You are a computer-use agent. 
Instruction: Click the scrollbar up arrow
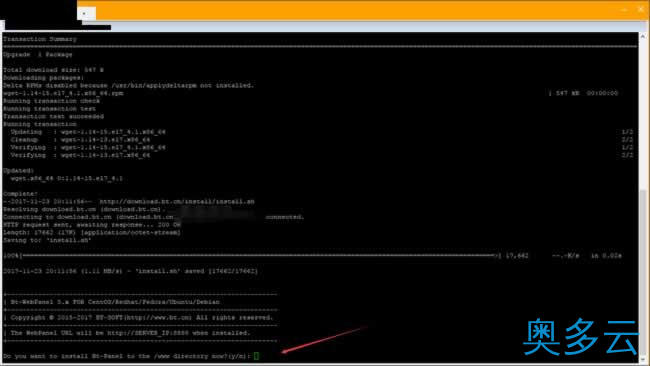tap(643, 36)
